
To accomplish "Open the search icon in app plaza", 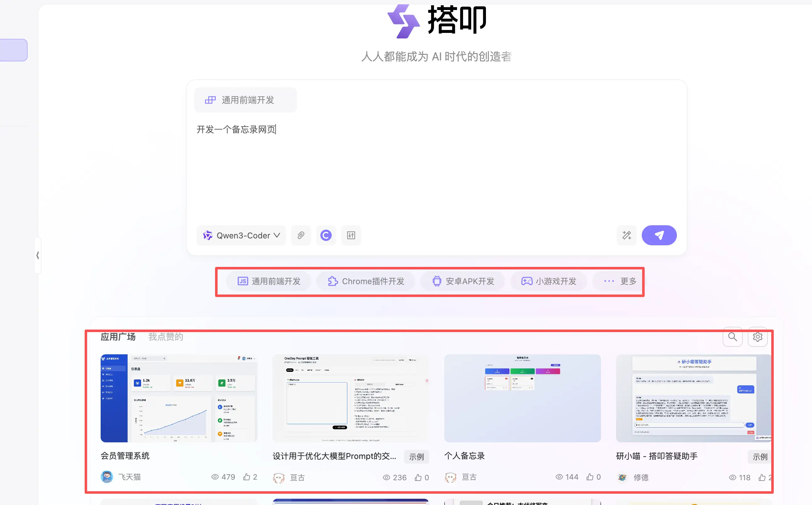I will (x=732, y=337).
